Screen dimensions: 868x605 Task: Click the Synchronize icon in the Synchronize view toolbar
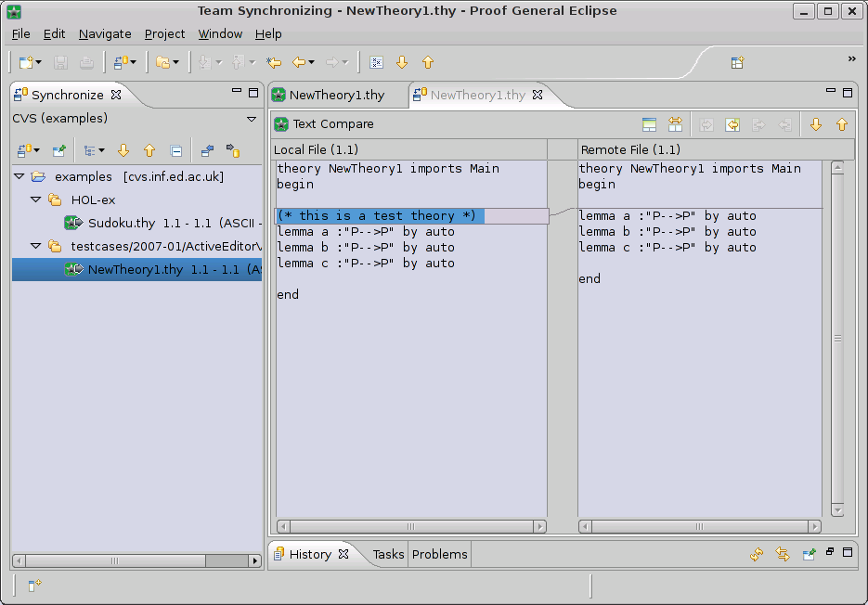point(24,150)
